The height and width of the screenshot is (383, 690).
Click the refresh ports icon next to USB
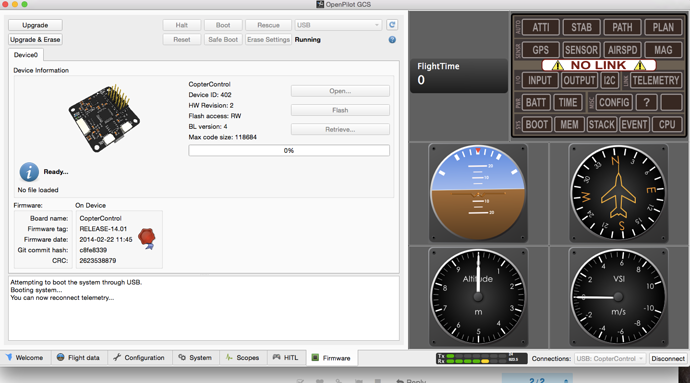tap(392, 25)
